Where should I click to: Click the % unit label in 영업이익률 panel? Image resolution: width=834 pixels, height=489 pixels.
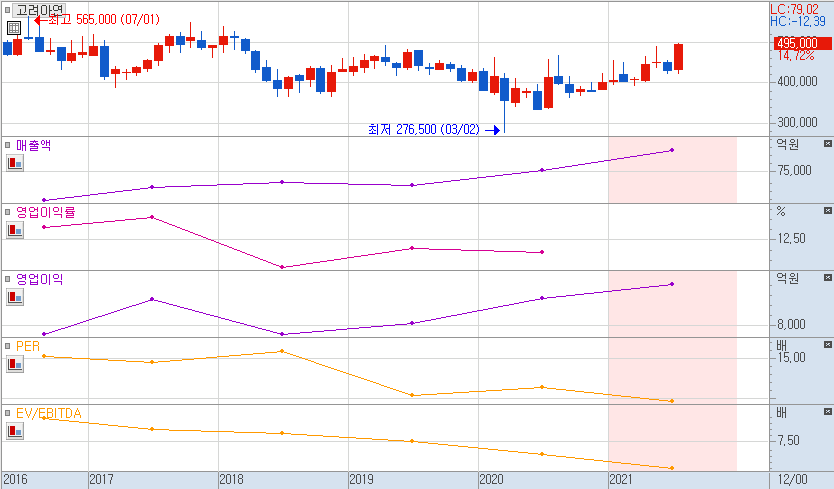coord(781,211)
